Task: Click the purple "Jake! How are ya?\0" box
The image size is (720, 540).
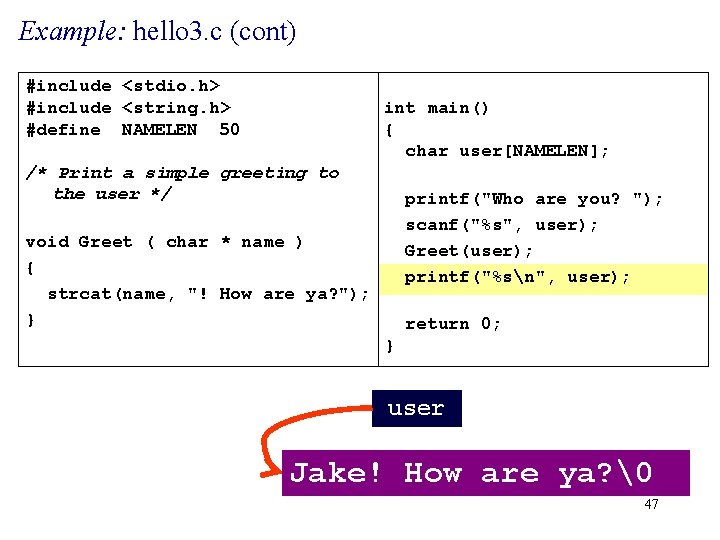Action: point(485,473)
